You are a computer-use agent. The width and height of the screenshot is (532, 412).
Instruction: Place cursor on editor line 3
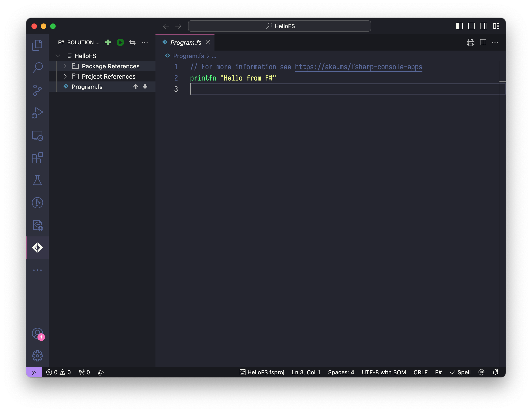[347, 89]
